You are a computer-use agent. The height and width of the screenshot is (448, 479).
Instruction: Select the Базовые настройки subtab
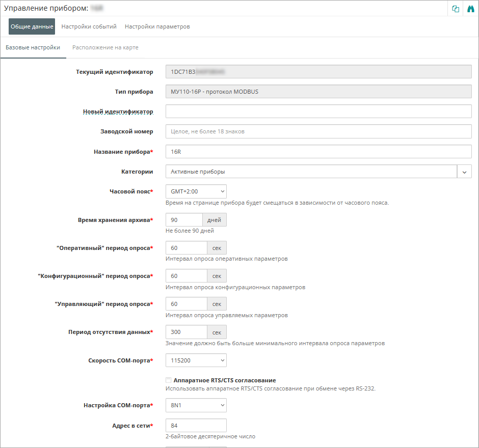[x=33, y=48]
